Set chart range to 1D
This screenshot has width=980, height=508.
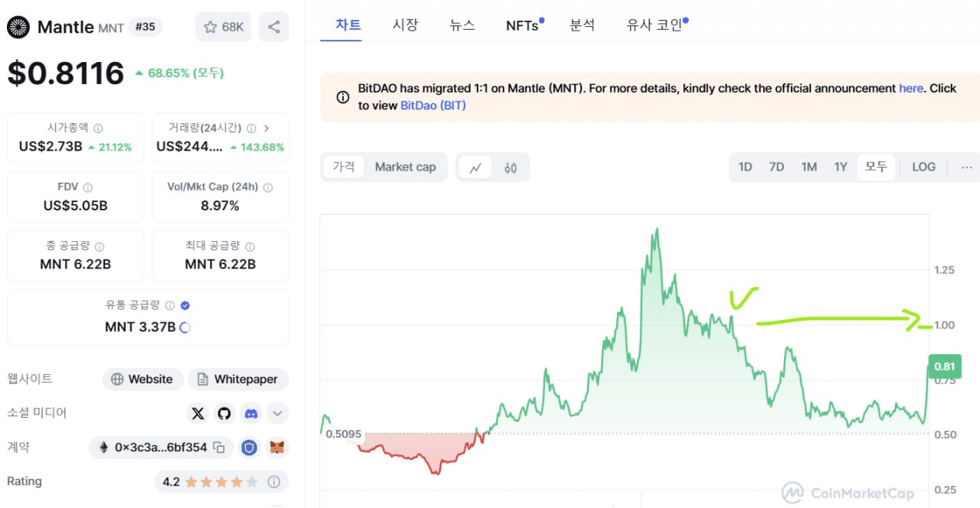(745, 167)
